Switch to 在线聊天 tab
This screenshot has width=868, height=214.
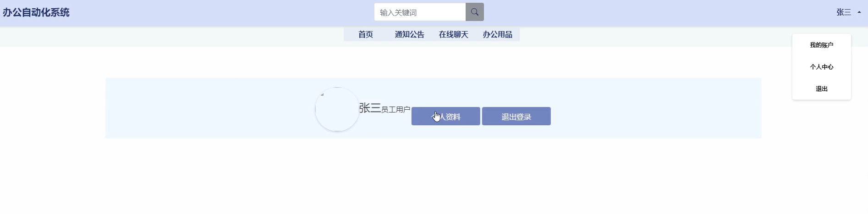click(454, 34)
